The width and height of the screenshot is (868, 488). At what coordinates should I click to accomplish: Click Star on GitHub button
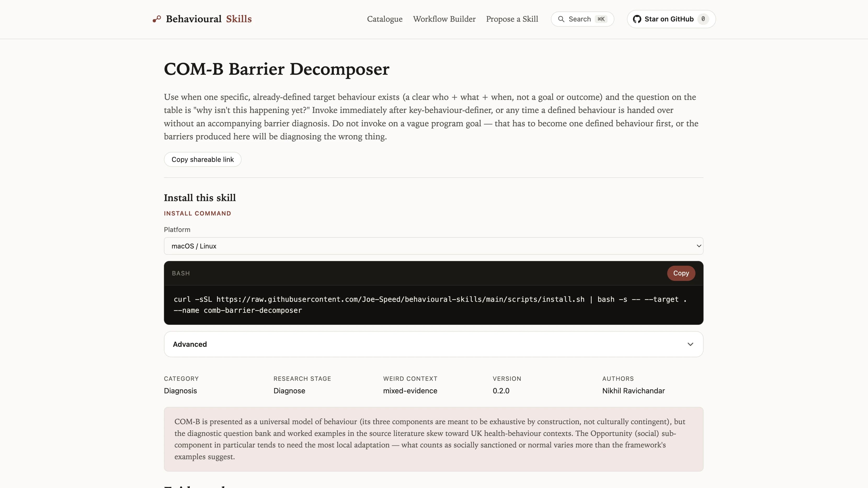tap(671, 19)
